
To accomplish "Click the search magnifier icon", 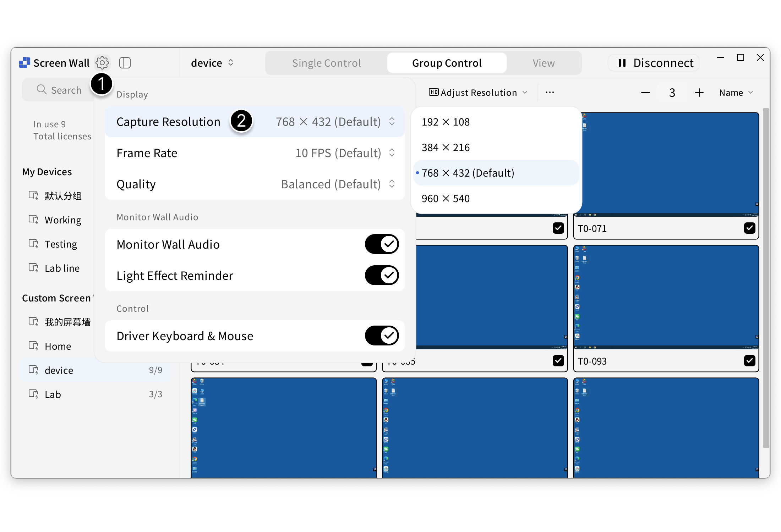I will 42,90.
